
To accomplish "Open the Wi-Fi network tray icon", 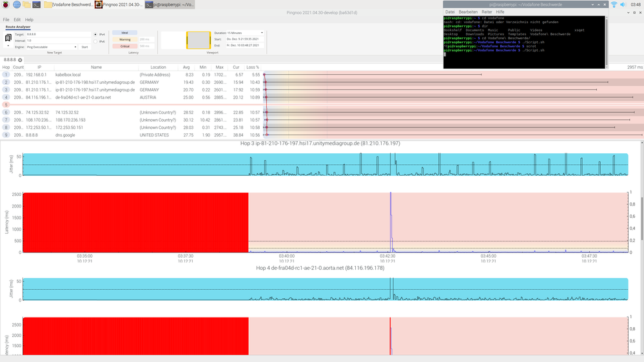I will tap(614, 5).
